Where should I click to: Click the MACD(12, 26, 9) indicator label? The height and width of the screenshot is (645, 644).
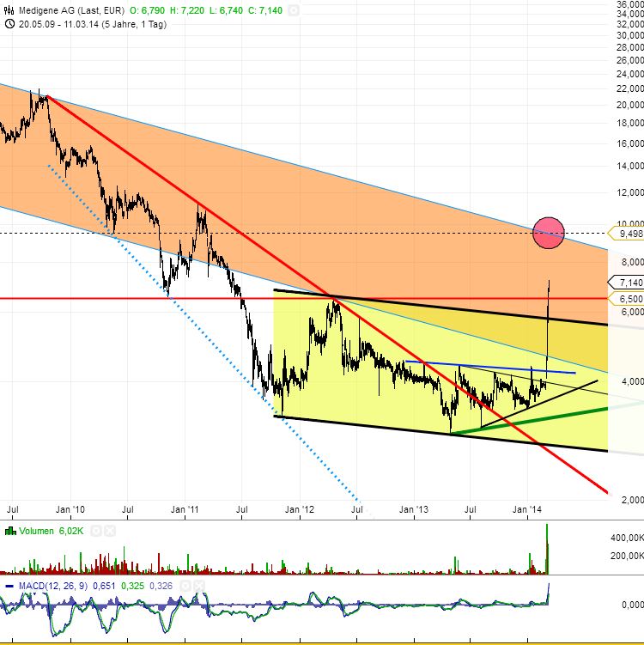pyautogui.click(x=53, y=586)
